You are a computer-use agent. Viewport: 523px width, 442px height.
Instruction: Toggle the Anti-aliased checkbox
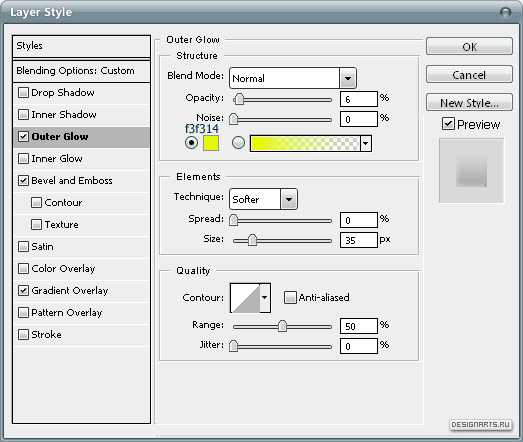tap(290, 297)
